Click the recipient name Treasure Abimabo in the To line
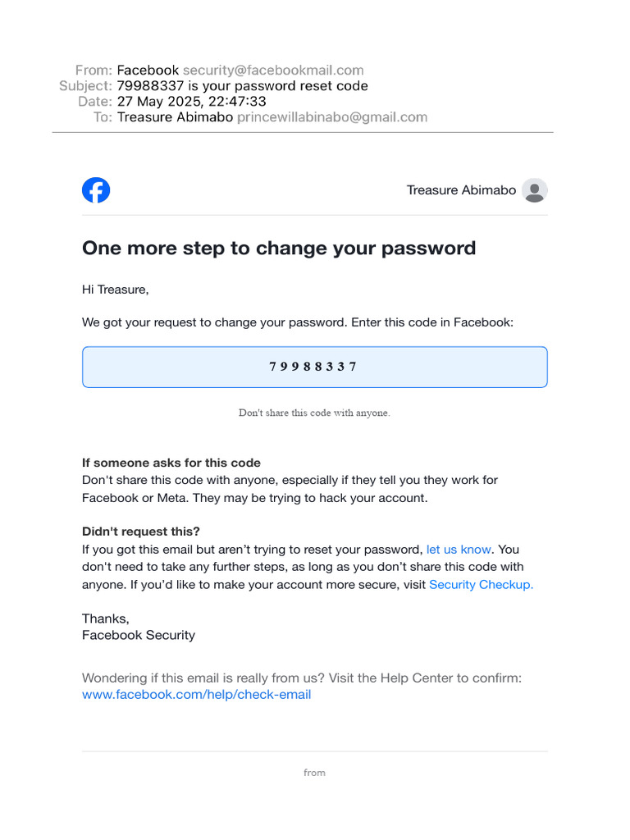This screenshot has height=840, width=630. click(x=175, y=117)
